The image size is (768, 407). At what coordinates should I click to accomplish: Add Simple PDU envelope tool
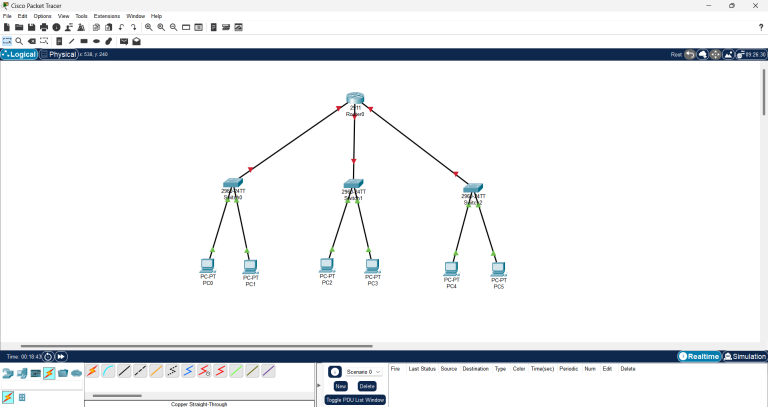pos(124,41)
